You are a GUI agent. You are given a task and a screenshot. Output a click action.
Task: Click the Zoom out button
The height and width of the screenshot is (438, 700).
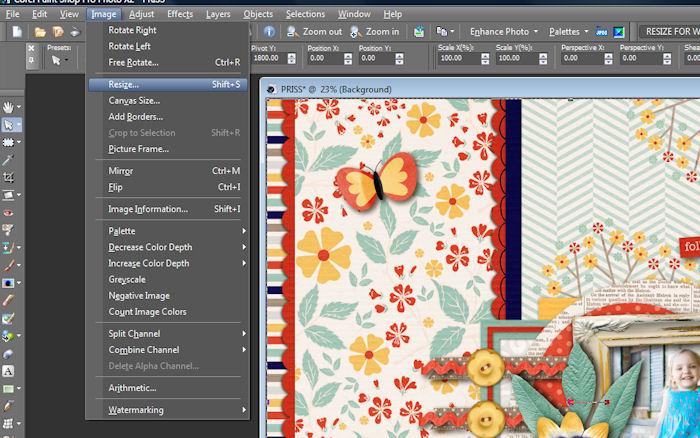point(314,32)
